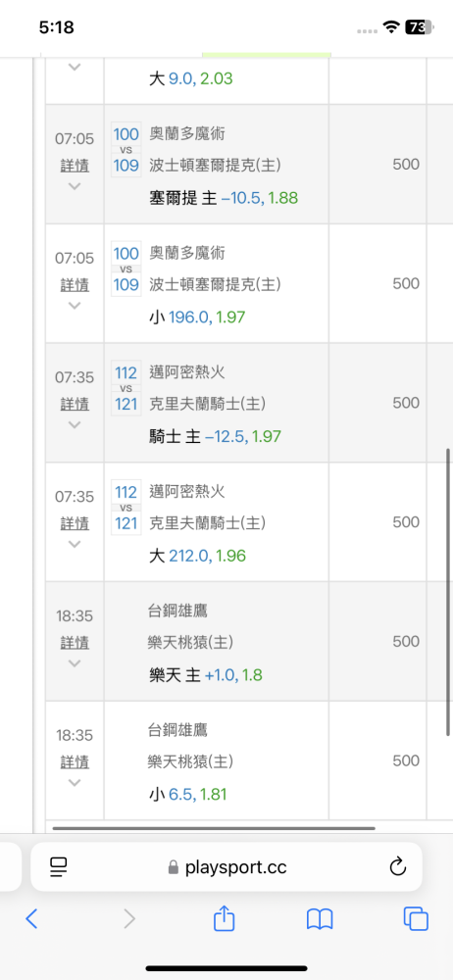Open the page format reader icon

click(58, 867)
